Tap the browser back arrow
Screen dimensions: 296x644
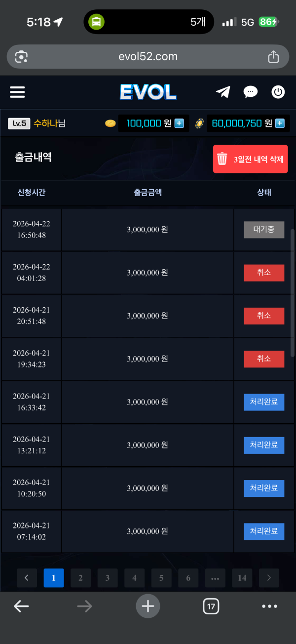coord(21,606)
